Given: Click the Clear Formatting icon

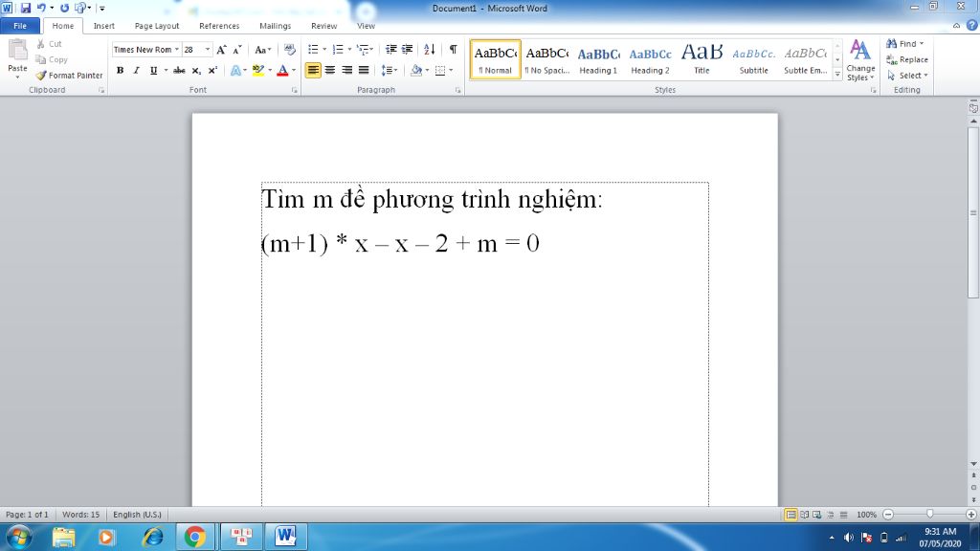Looking at the screenshot, I should click(289, 50).
